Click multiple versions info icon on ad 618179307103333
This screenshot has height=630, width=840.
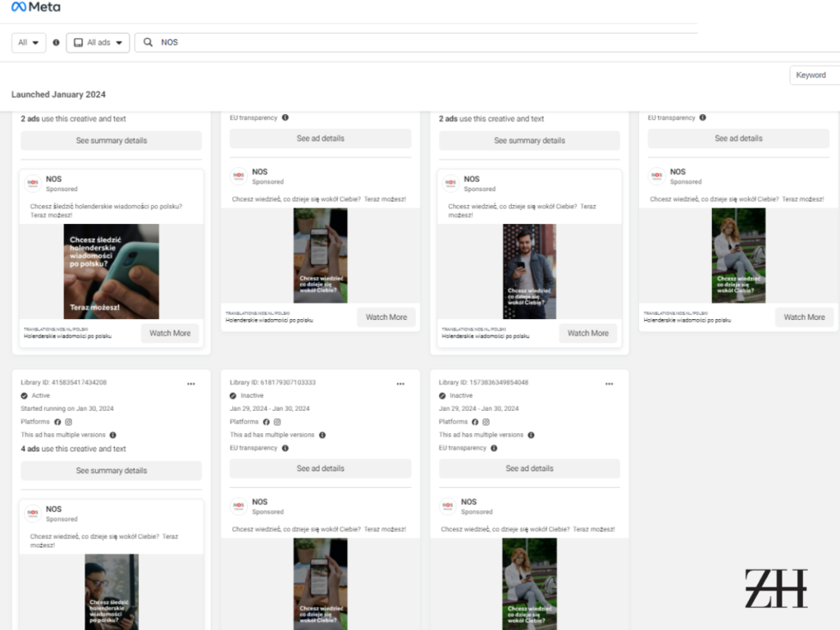[x=322, y=435]
